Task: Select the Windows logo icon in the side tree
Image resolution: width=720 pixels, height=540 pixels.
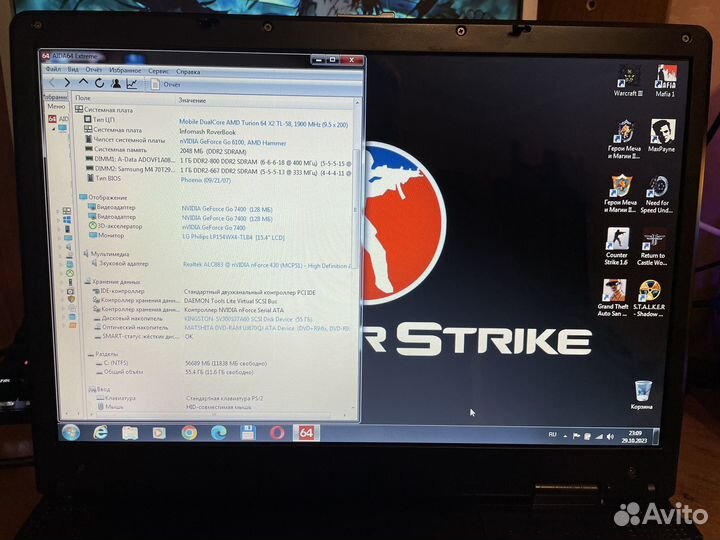Action: click(x=67, y=220)
